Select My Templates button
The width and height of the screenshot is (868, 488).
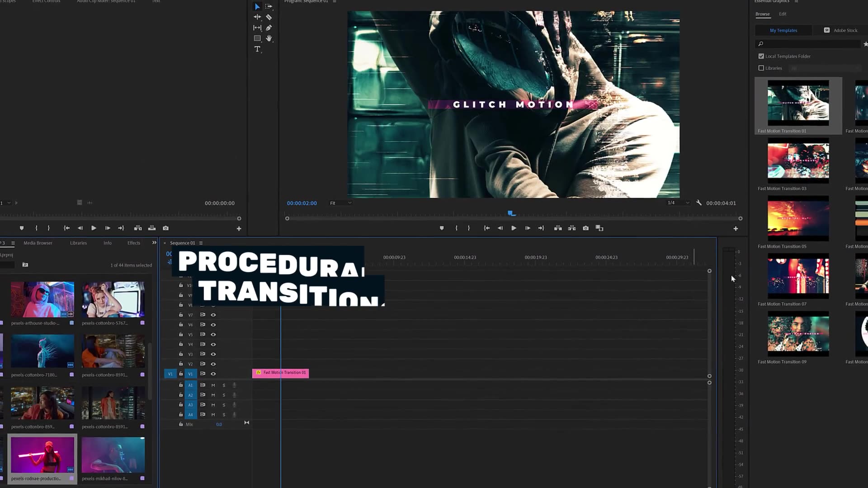click(783, 30)
